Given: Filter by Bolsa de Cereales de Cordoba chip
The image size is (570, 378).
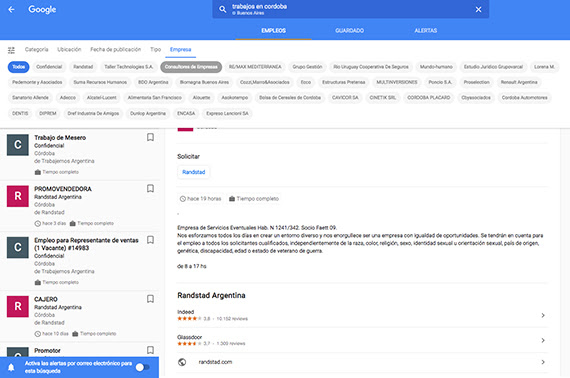Looking at the screenshot, I should [x=290, y=98].
